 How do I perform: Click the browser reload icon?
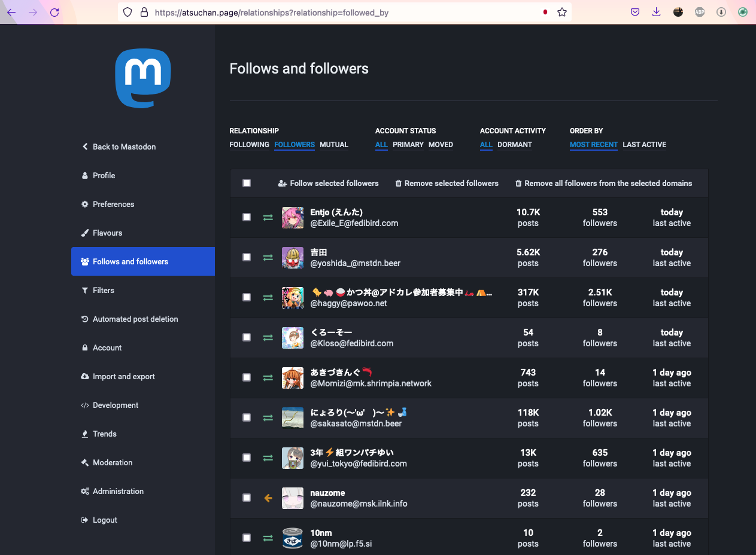point(54,12)
